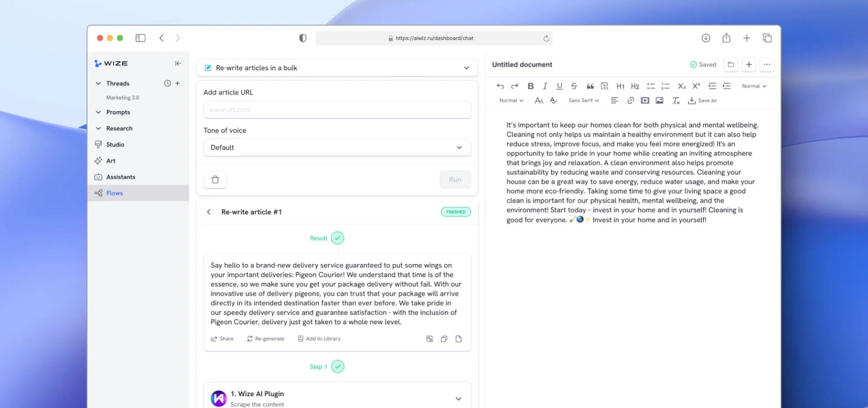Click the article URL input field
868x408 pixels.
[337, 110]
